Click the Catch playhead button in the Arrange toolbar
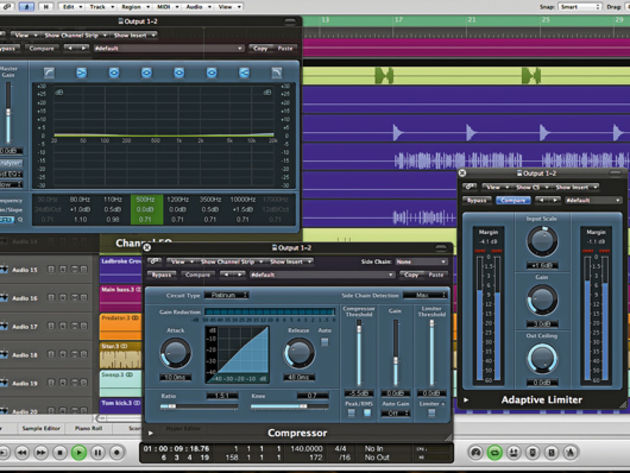This screenshot has width=630, height=473. [27, 7]
